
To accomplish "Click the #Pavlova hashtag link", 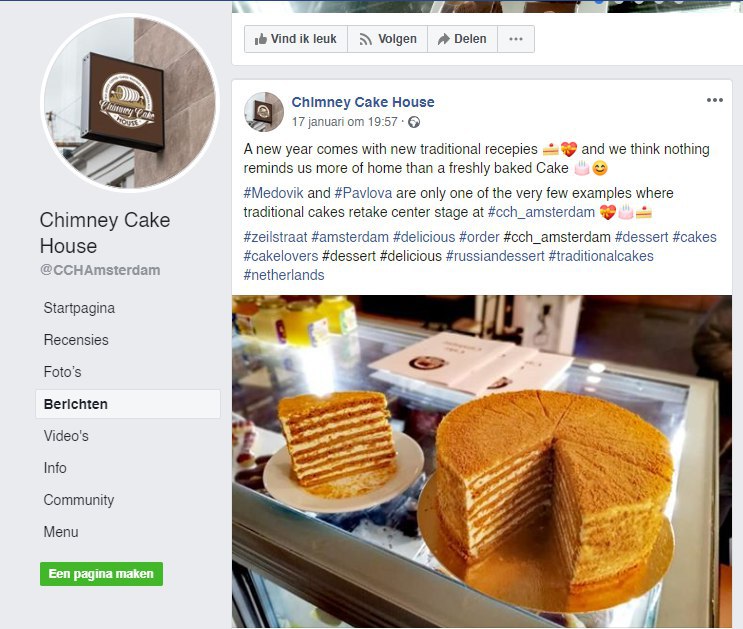I will click(x=363, y=193).
